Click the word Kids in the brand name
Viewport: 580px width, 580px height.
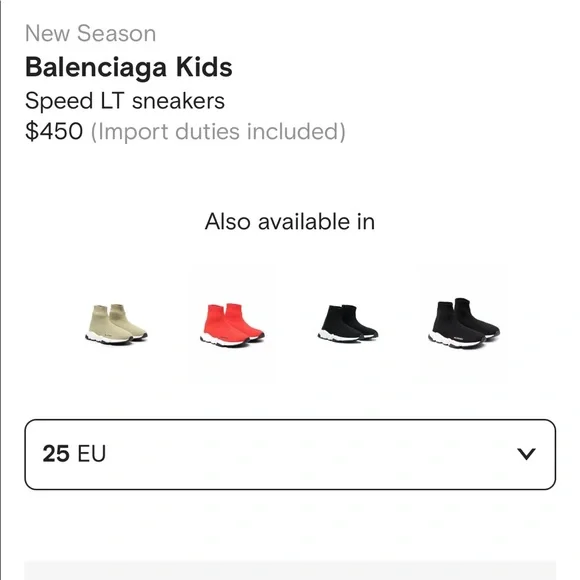204,67
